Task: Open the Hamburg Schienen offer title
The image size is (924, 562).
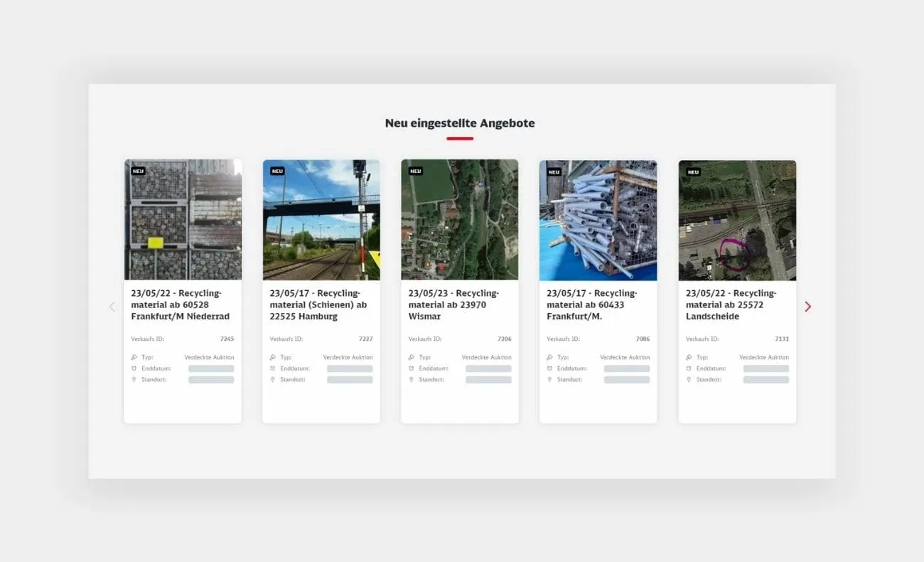Action: (320, 304)
